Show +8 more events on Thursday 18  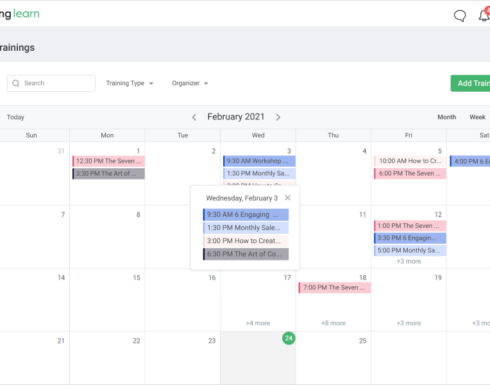pos(333,323)
